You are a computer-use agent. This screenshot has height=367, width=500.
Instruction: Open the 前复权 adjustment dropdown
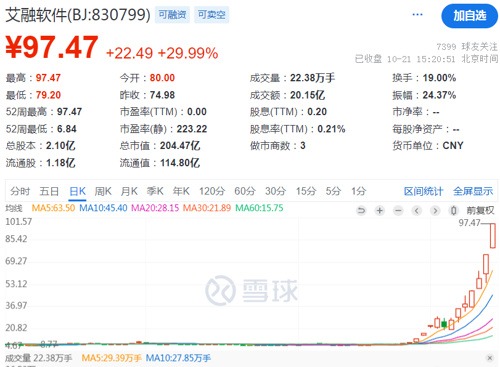(480, 210)
